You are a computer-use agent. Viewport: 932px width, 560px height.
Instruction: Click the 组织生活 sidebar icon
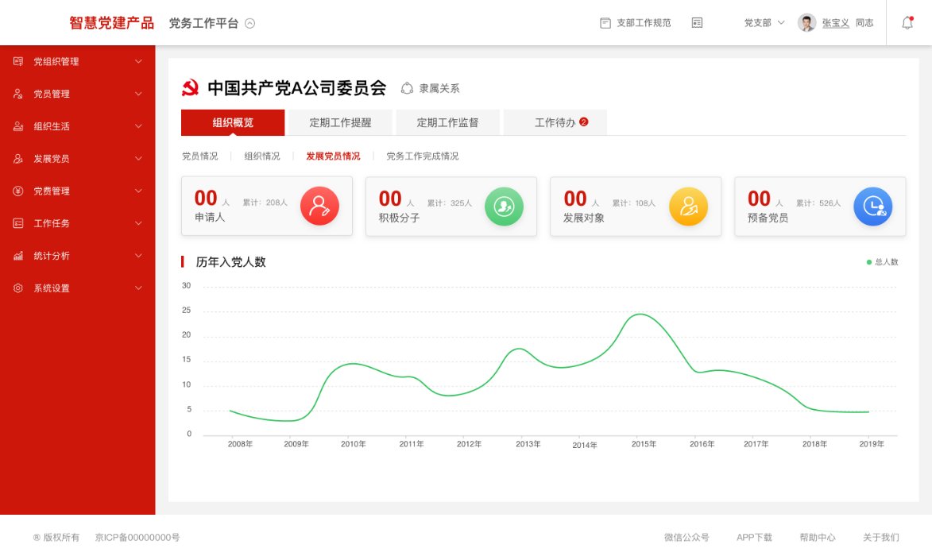pos(17,126)
